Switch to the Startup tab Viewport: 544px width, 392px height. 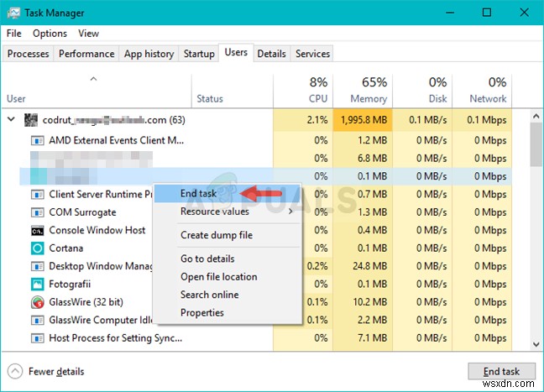click(199, 54)
